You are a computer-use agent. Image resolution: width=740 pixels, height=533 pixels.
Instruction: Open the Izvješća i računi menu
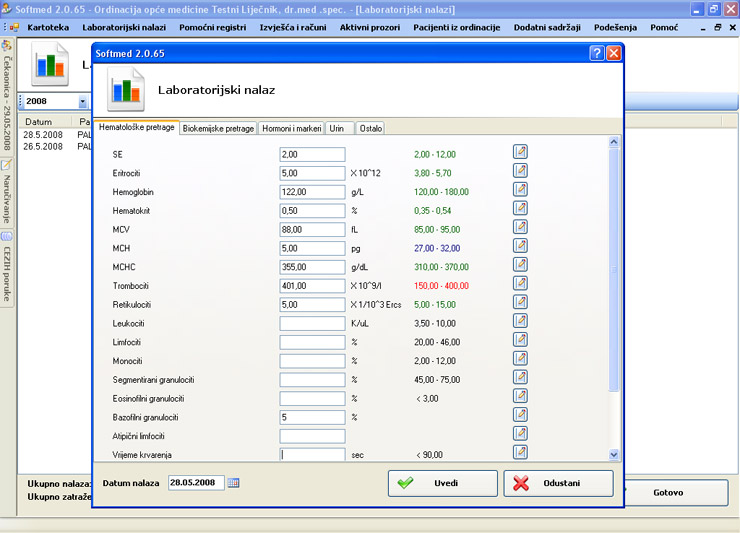tap(294, 25)
